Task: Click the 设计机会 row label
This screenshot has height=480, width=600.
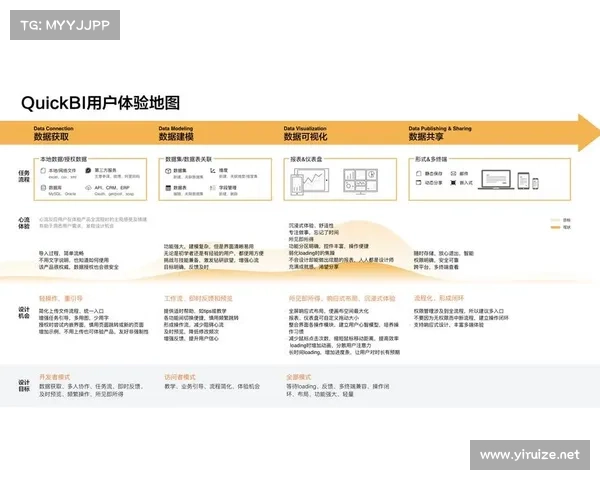Action: 24,312
